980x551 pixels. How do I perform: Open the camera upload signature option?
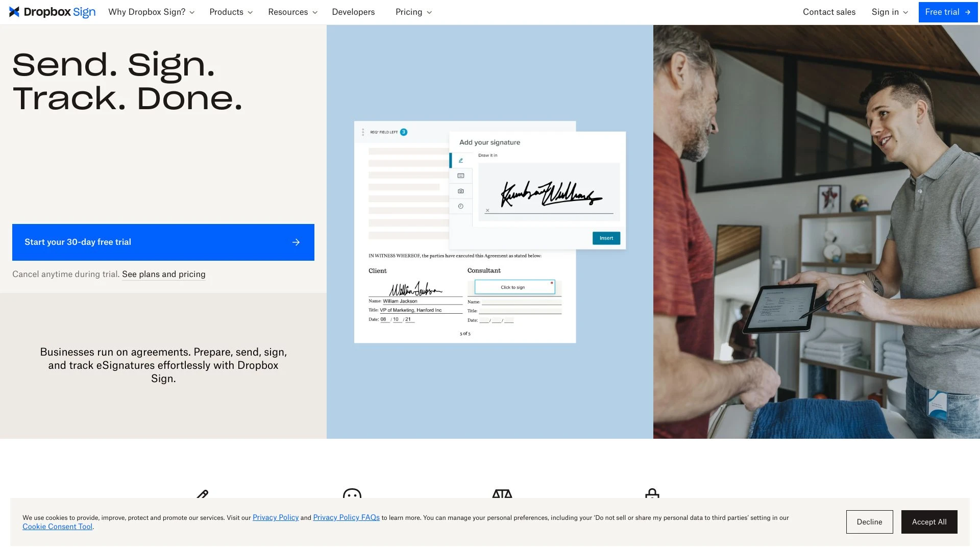[x=461, y=191]
